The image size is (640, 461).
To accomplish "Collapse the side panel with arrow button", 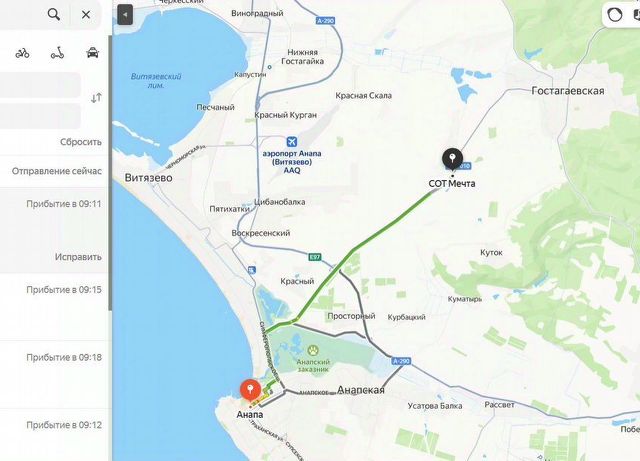I will click(x=125, y=15).
